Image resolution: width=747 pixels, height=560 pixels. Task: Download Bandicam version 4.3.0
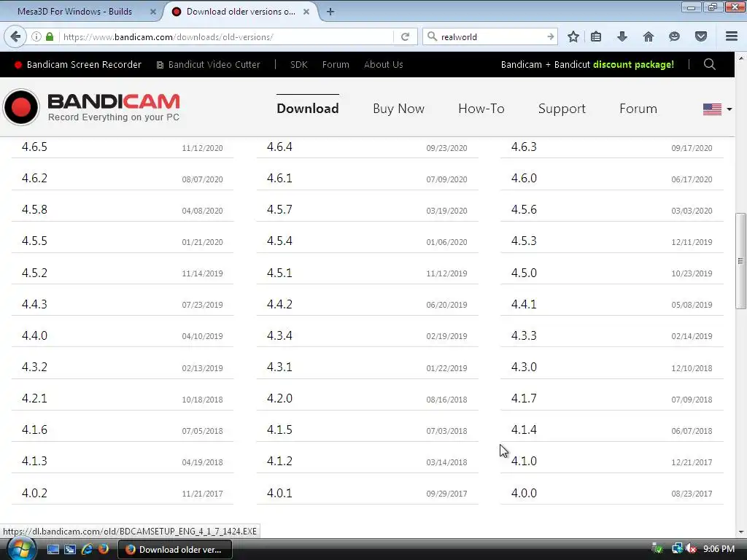point(524,367)
